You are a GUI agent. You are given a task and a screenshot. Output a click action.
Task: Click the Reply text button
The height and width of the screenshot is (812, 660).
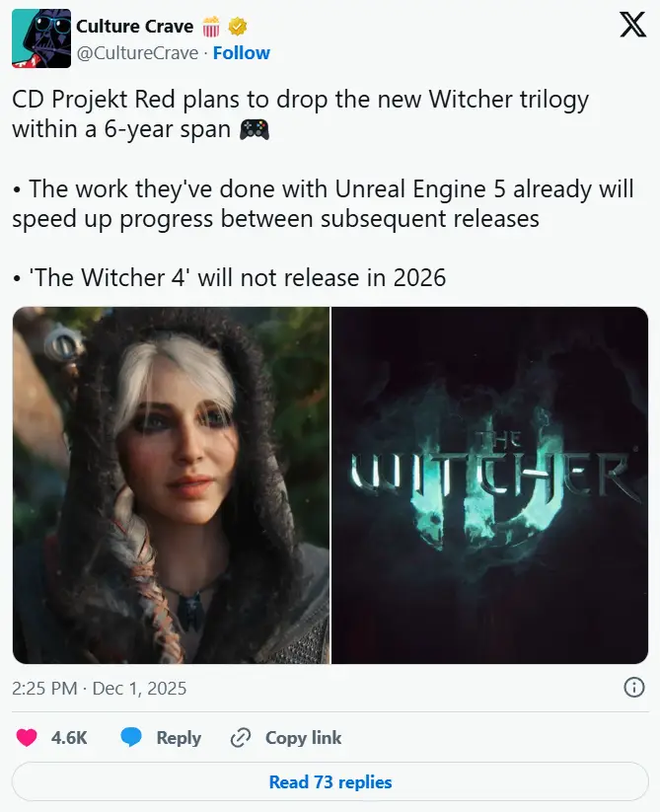pos(179,737)
